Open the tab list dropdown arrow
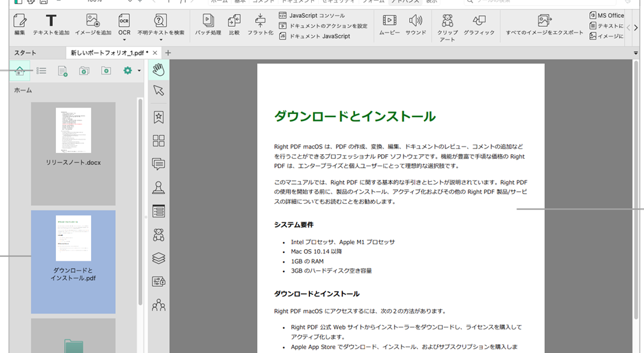644x353 pixels. tap(636, 53)
